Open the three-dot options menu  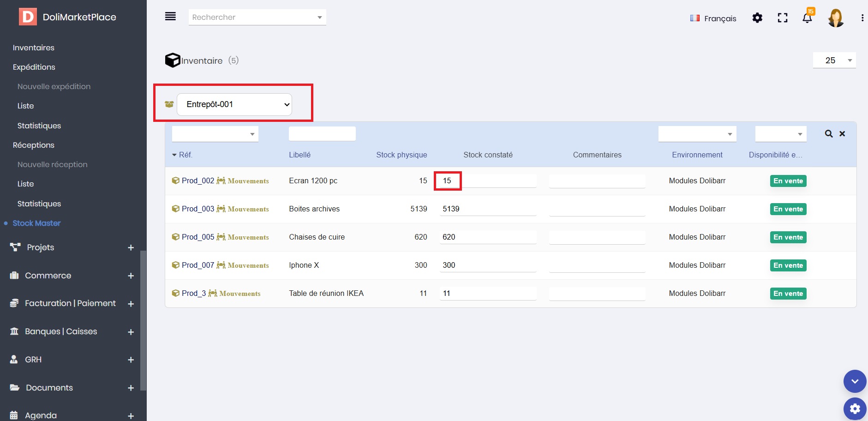tap(862, 18)
